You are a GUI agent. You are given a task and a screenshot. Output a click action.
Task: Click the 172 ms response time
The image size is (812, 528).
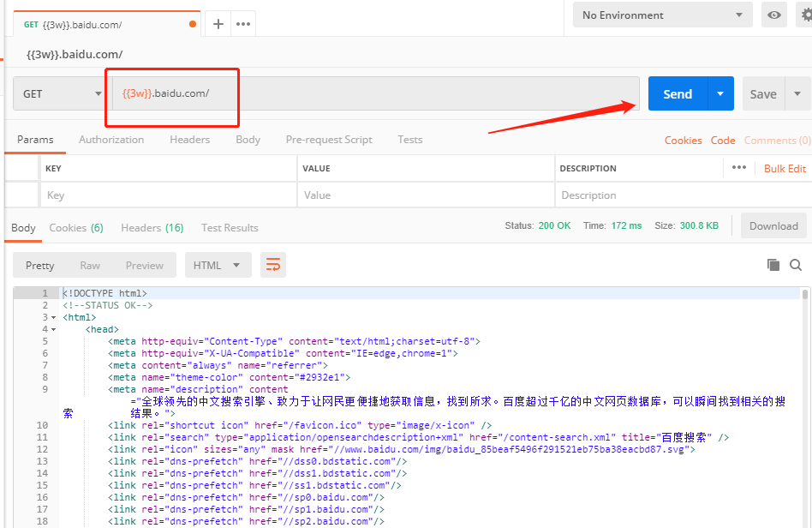[626, 225]
